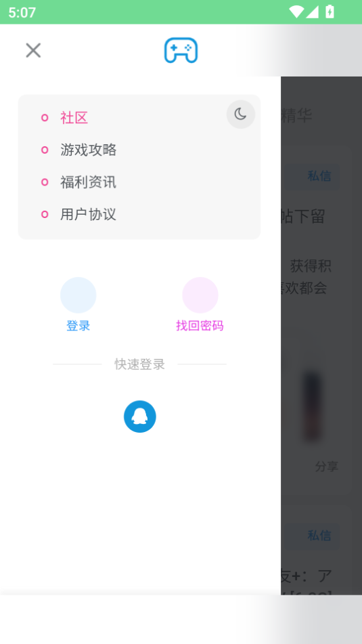The width and height of the screenshot is (362, 644).
Task: Open the 用户协议 page
Action: (x=88, y=214)
